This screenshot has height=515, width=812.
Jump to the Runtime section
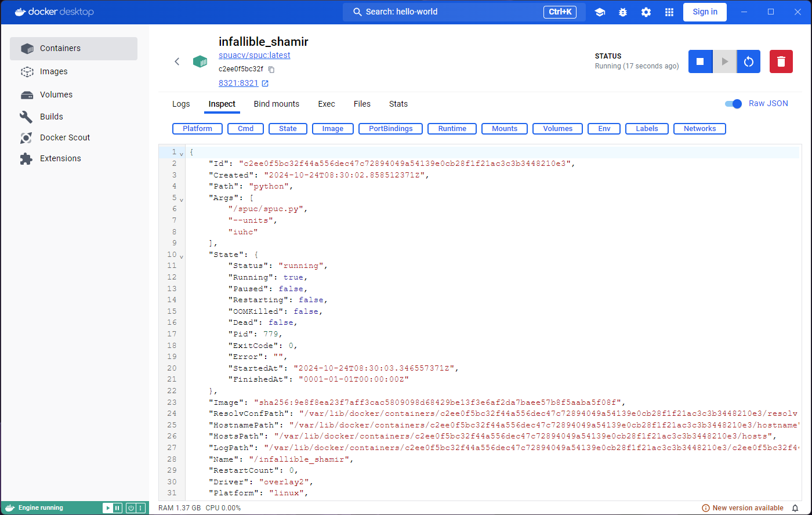pyautogui.click(x=452, y=129)
